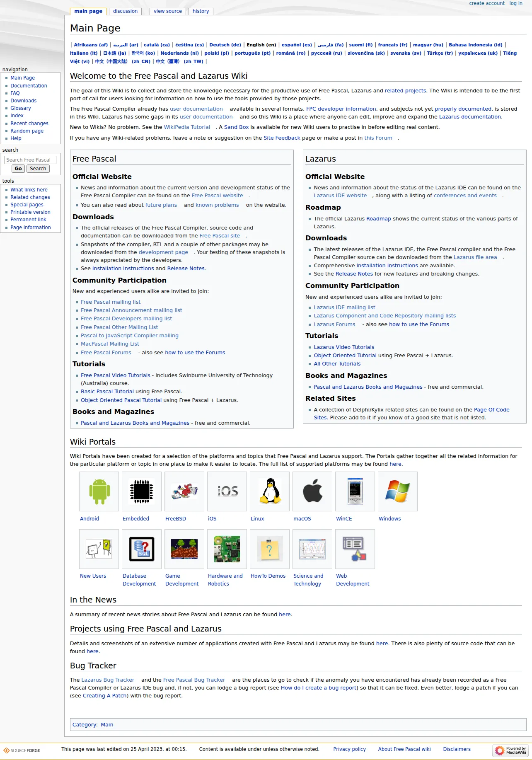
Task: Open the Sand Box link
Action: (237, 127)
